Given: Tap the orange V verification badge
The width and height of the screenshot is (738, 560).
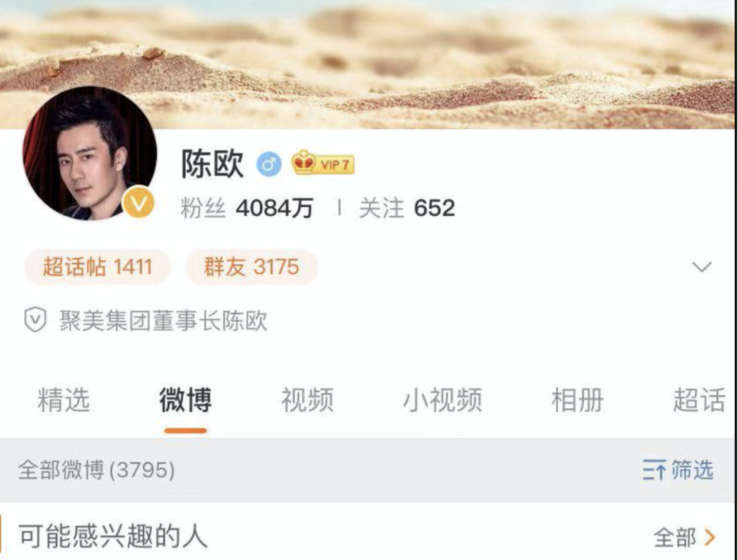Looking at the screenshot, I should click(x=138, y=201).
